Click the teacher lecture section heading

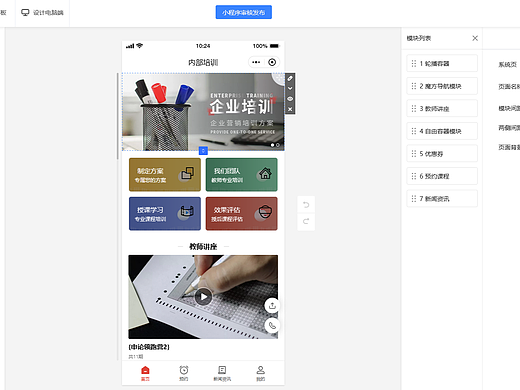[x=203, y=247]
